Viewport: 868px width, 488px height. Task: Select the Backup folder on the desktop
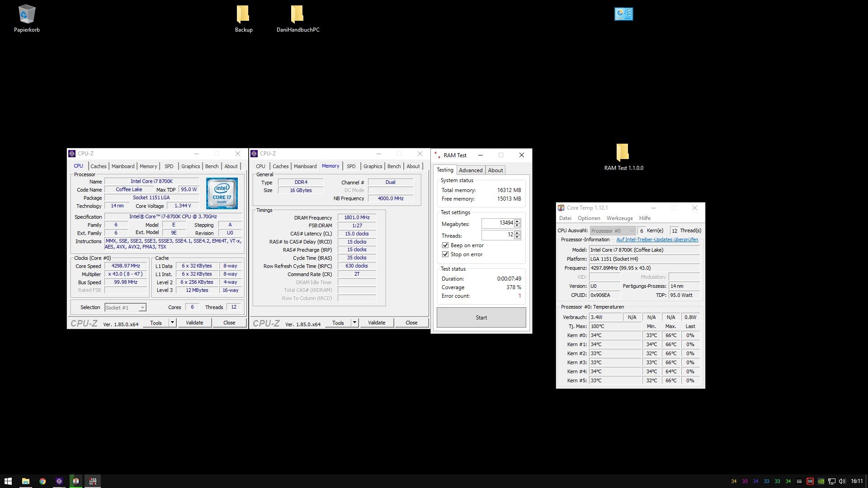pos(243,19)
